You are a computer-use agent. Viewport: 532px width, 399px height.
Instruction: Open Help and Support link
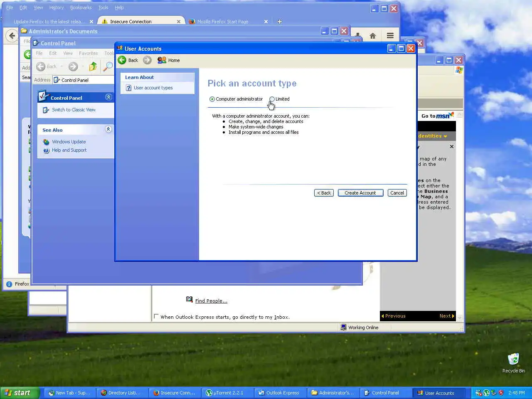(69, 150)
